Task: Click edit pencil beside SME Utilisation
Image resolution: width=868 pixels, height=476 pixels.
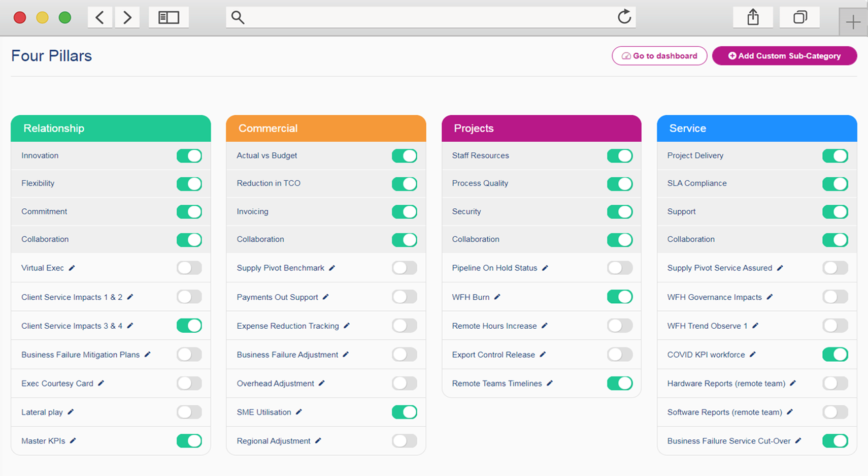Action: pos(299,412)
